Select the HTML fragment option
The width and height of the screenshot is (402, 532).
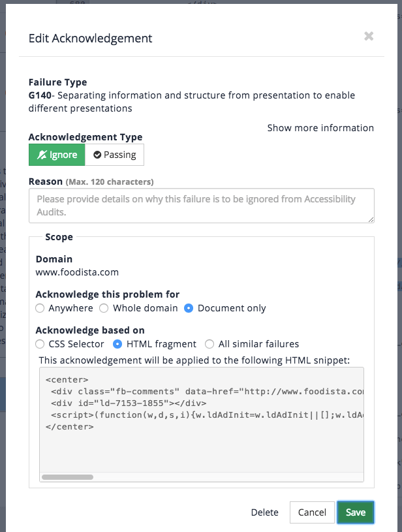click(x=118, y=344)
